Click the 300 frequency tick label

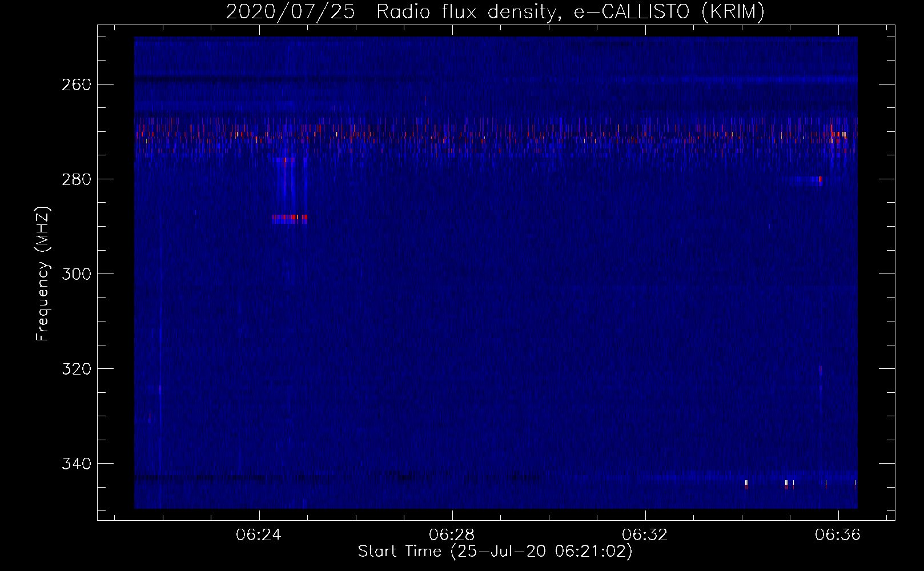76,274
